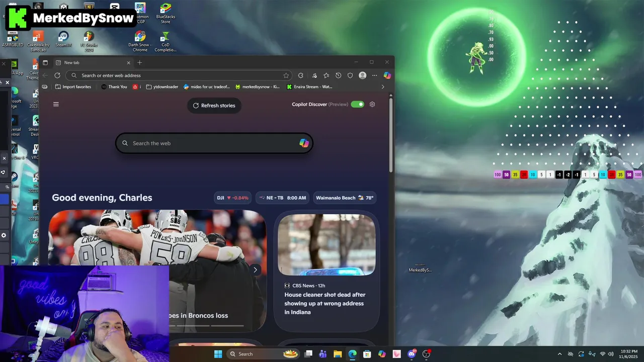Image resolution: width=644 pixels, height=362 pixels.
Task: Click the purple 100 swatch at row's left end
Action: tap(498, 175)
